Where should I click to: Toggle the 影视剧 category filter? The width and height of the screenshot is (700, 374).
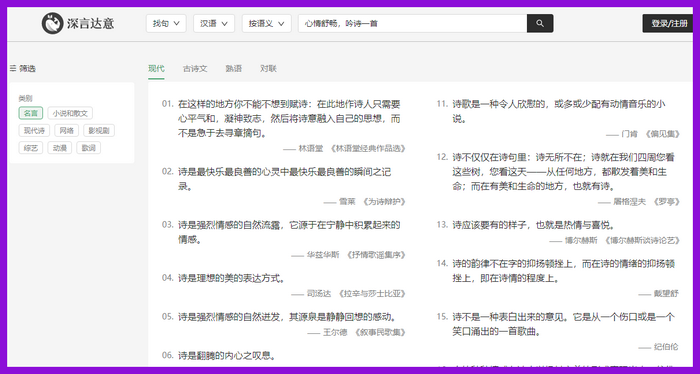99,130
